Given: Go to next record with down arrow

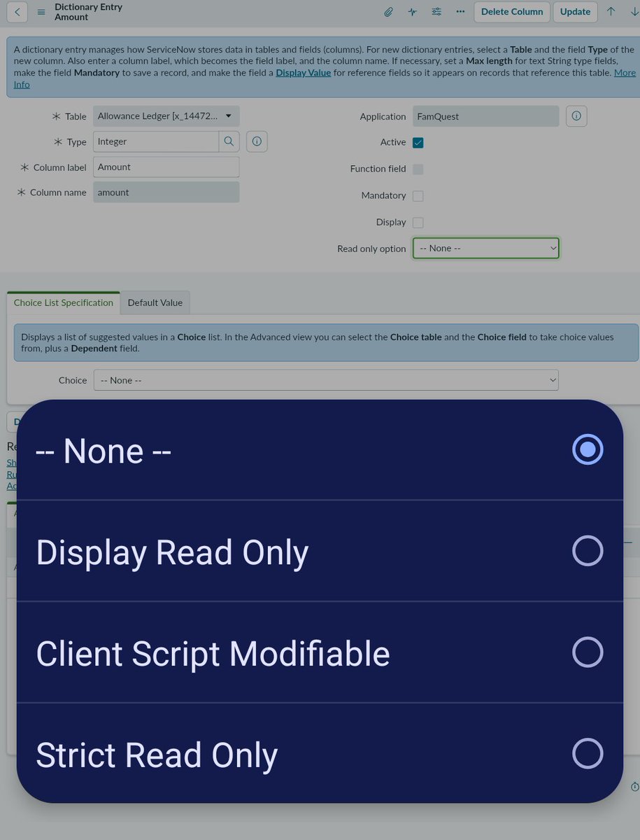Looking at the screenshot, I should point(634,11).
